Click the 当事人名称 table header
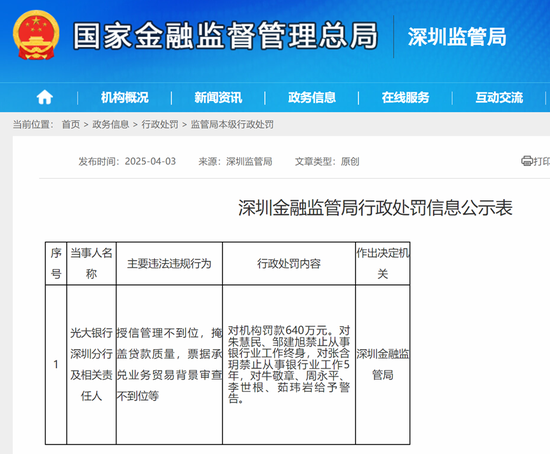This screenshot has height=454, width=550. pos(92,263)
